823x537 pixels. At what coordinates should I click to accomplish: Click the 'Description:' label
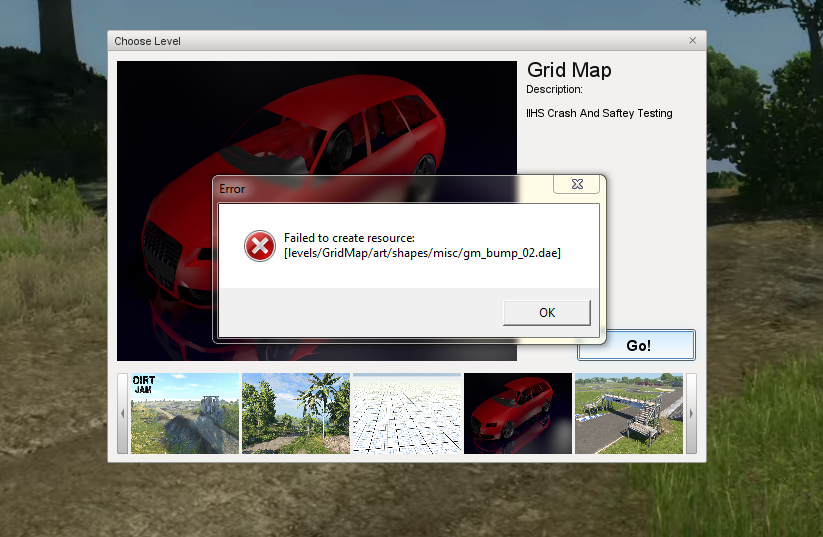[554, 89]
